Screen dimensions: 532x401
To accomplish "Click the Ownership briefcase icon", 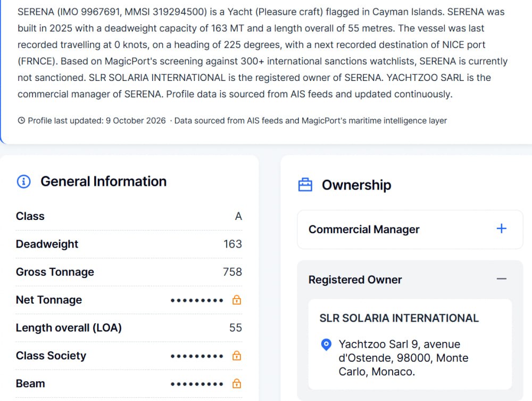I will (305, 185).
